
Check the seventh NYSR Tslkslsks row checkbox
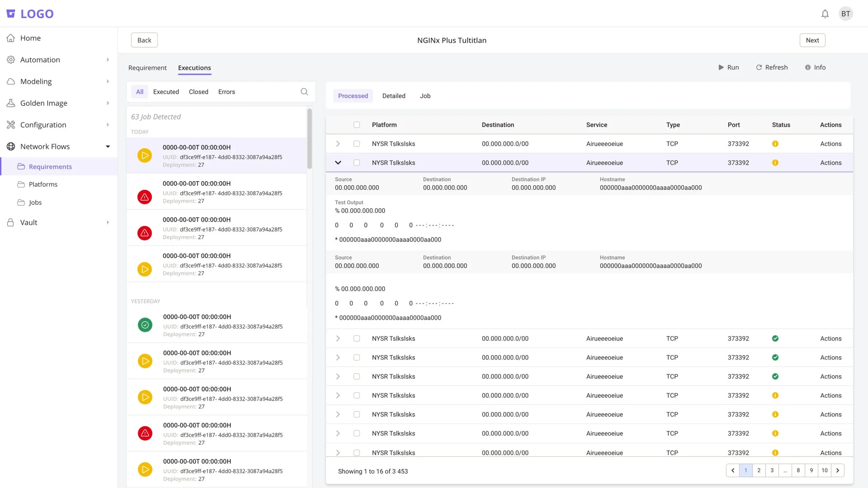[x=357, y=415]
